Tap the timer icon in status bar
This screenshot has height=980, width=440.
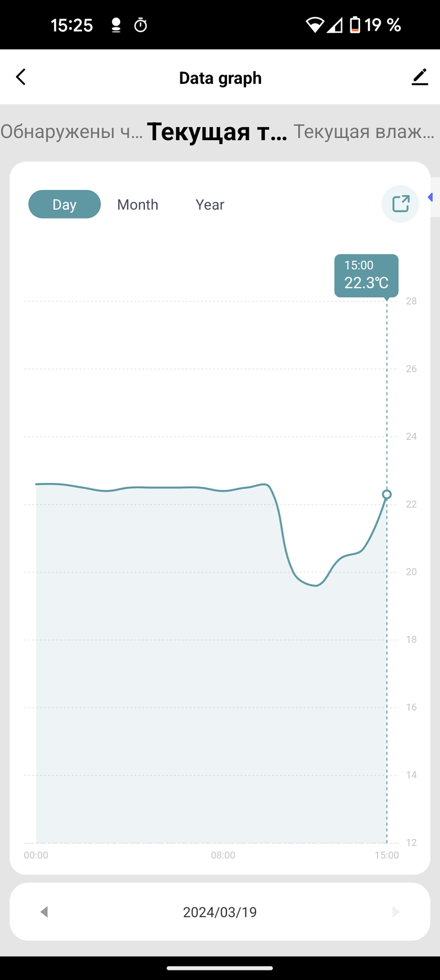(x=141, y=25)
